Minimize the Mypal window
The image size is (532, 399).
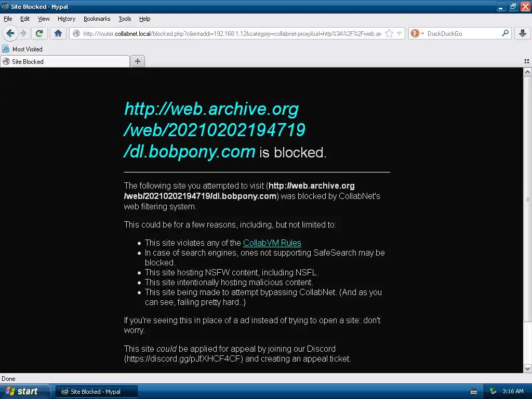tap(501, 6)
